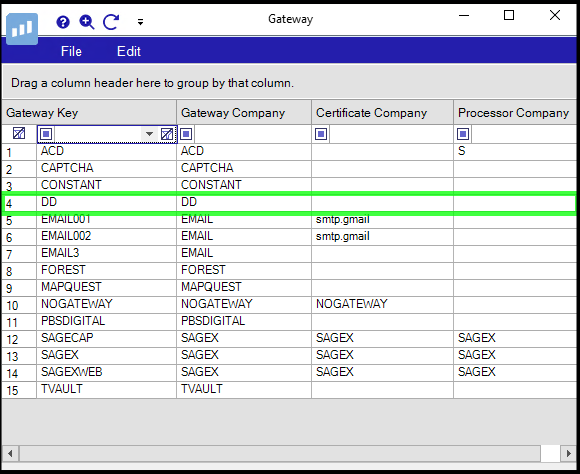Click the scroll right arrow button
The height and width of the screenshot is (474, 580).
tap(569, 453)
